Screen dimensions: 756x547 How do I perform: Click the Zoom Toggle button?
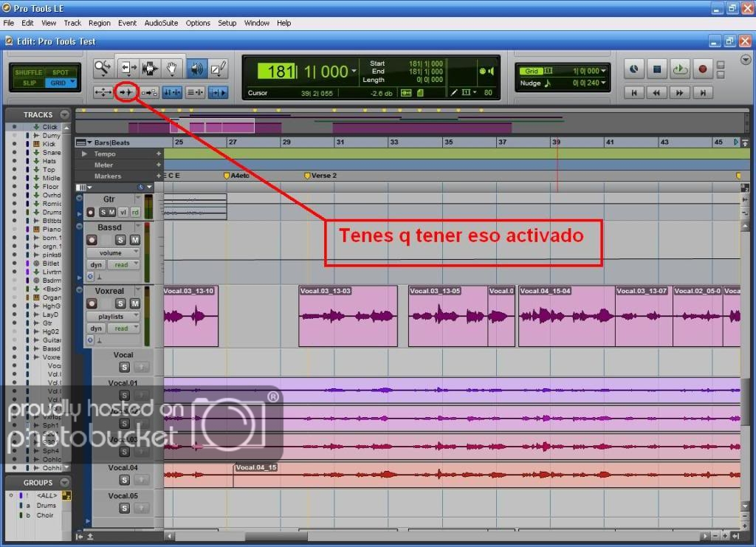[x=103, y=92]
